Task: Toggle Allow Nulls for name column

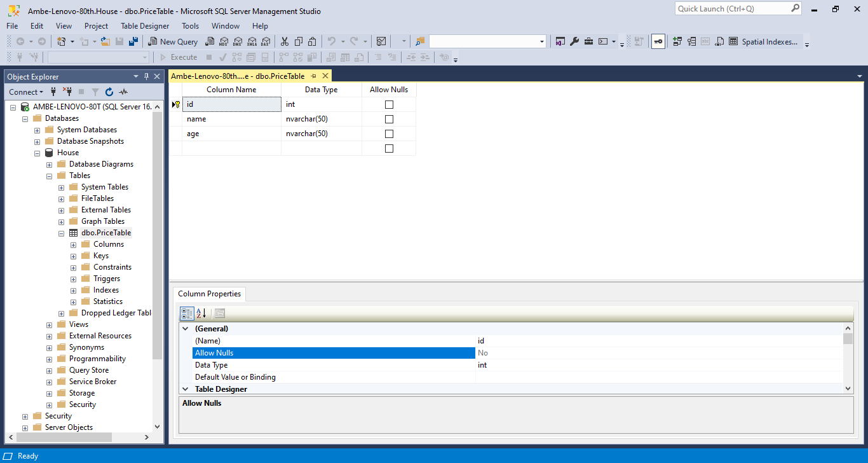Action: (x=389, y=119)
